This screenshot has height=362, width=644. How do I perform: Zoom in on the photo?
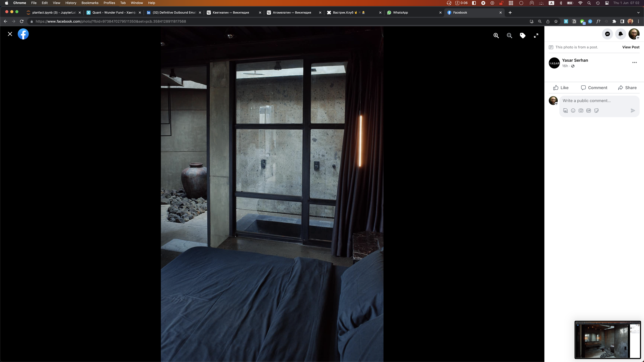(496, 35)
